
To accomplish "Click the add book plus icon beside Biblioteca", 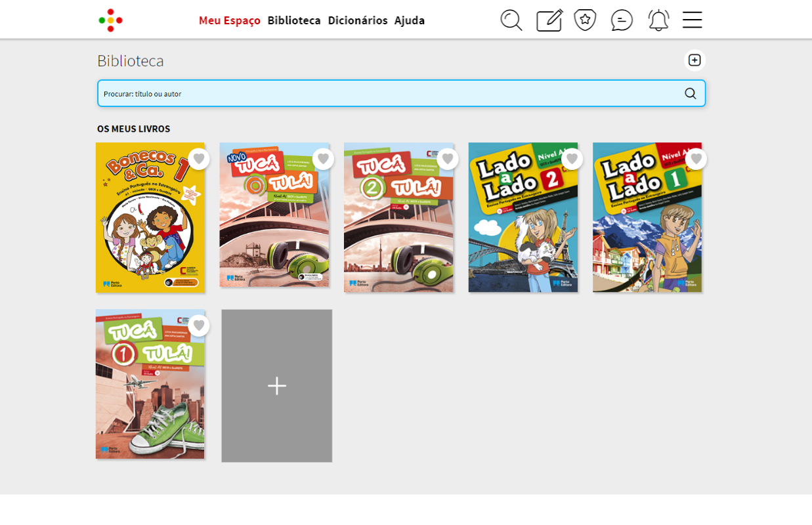I will pyautogui.click(x=694, y=60).
